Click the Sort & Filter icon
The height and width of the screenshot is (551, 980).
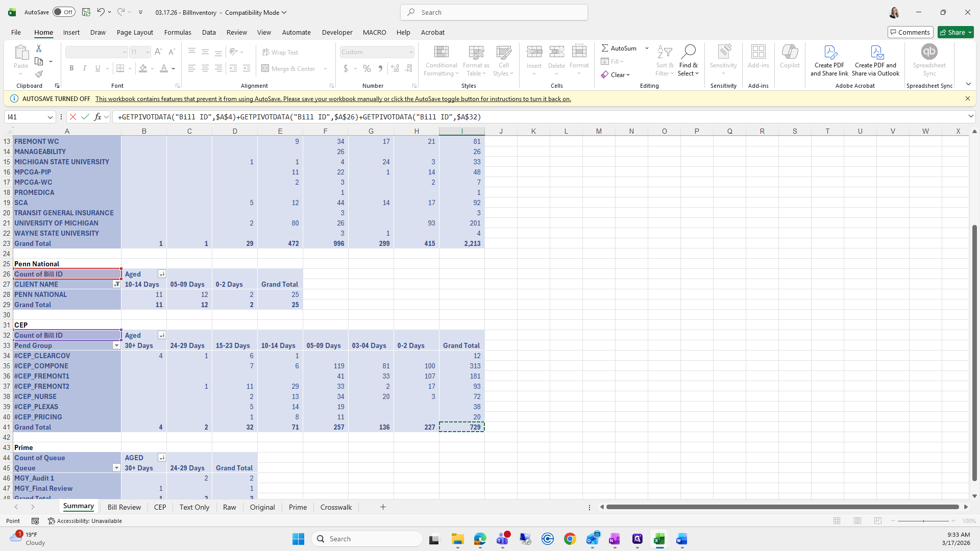(x=665, y=52)
